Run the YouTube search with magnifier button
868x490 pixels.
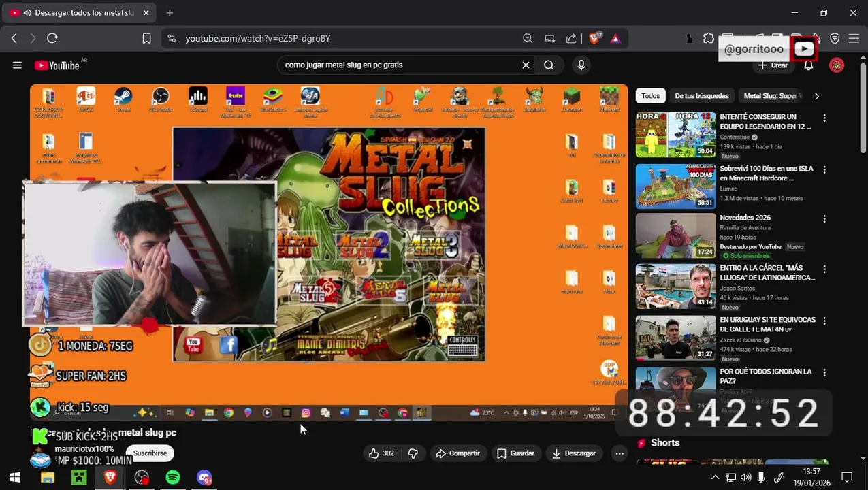[549, 65]
